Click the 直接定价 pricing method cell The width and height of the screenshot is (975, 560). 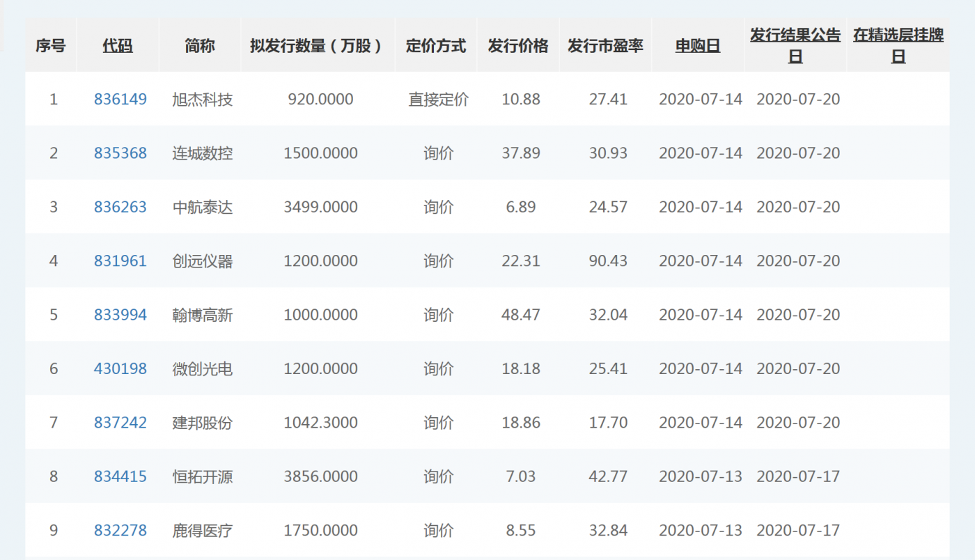(x=439, y=99)
